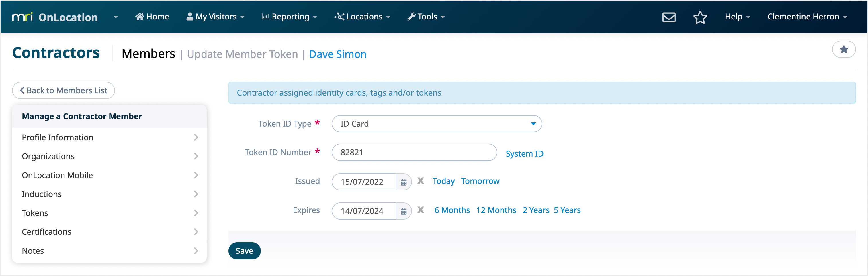Click the Issued date input field

[364, 182]
